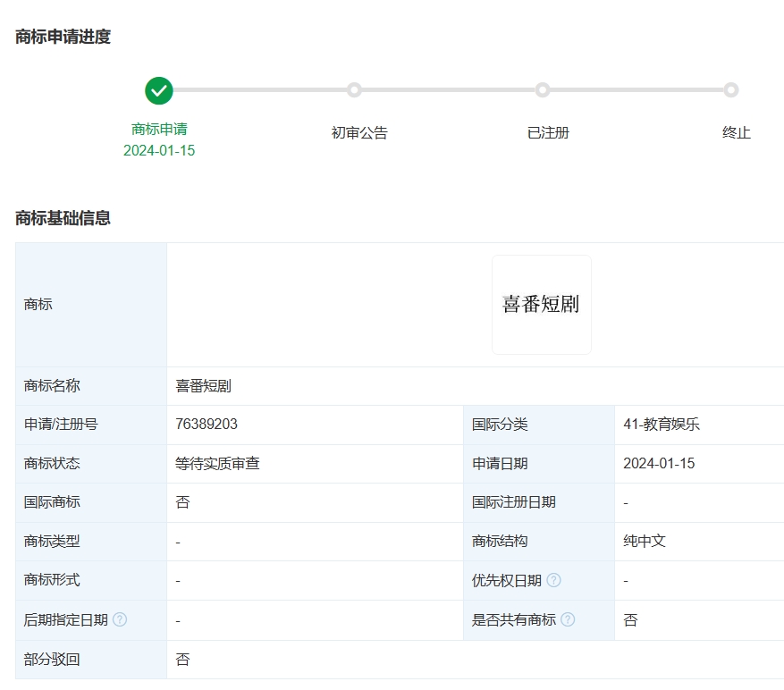784x690 pixels.
Task: Click the 喜番短剧 trademark image thumbnail
Action: tap(542, 305)
